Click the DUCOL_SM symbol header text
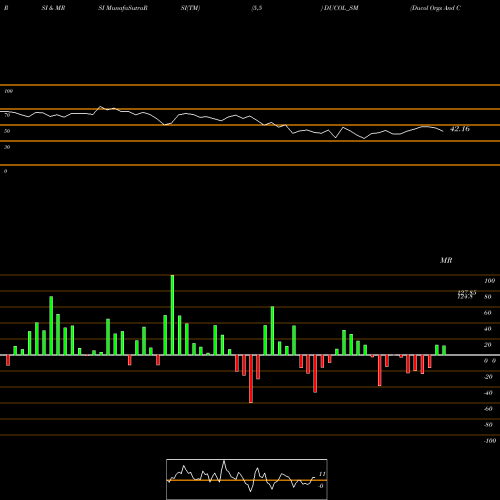Screen dimensions: 500x500 [x=340, y=8]
